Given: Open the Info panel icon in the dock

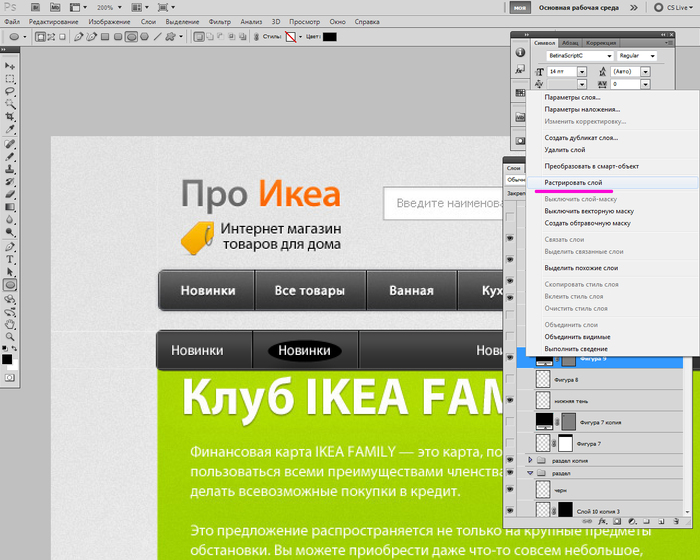Looking at the screenshot, I should (x=520, y=53).
